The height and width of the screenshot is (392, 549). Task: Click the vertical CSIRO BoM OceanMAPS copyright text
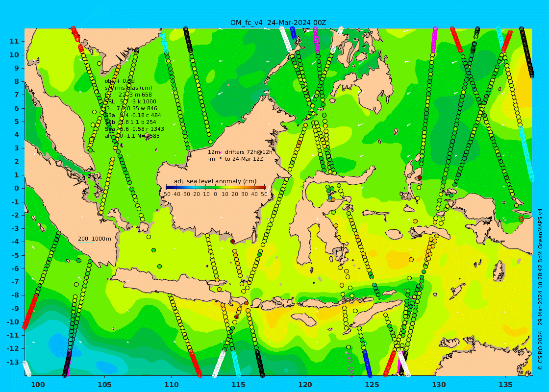tap(540, 289)
